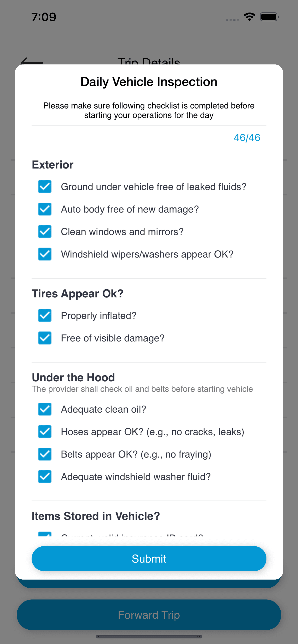Toggle 'Windshield wipers/washers appear OK' checkbox
Image resolution: width=298 pixels, height=644 pixels.
[x=45, y=254]
